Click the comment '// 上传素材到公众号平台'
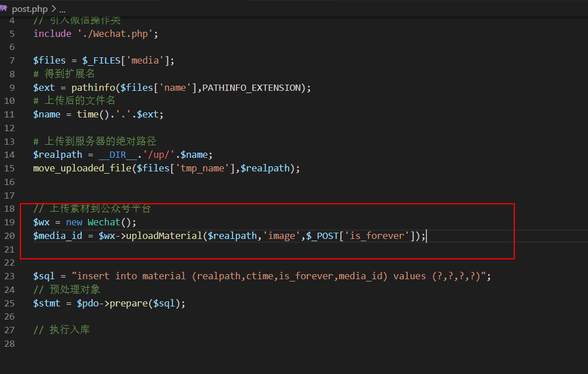This screenshot has width=588, height=374. coord(92,208)
